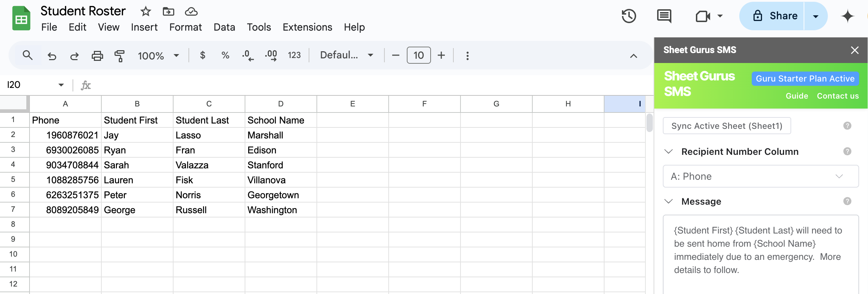Select cell with Georgetown
This screenshot has height=294, width=868.
pos(281,195)
